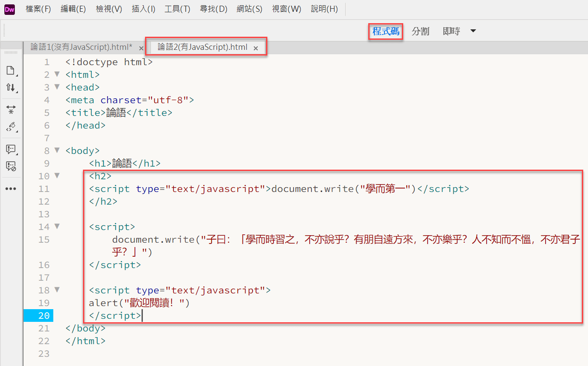Click the Dreamweaver Dw logo icon
Viewport: 588px width, 366px height.
click(10, 9)
